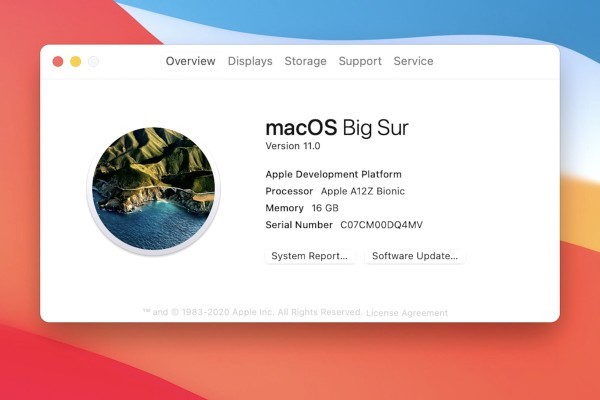600x400 pixels.
Task: Click the macOS Big Sur landscape icon
Action: [153, 190]
